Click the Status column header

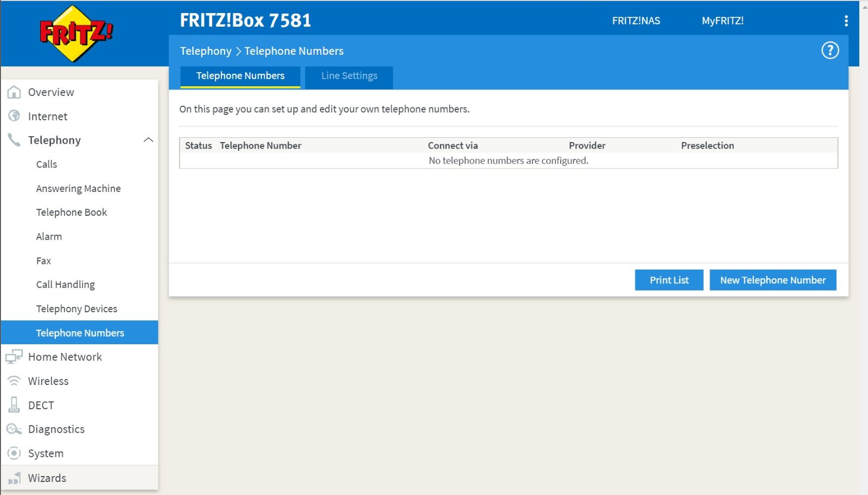[x=199, y=145]
